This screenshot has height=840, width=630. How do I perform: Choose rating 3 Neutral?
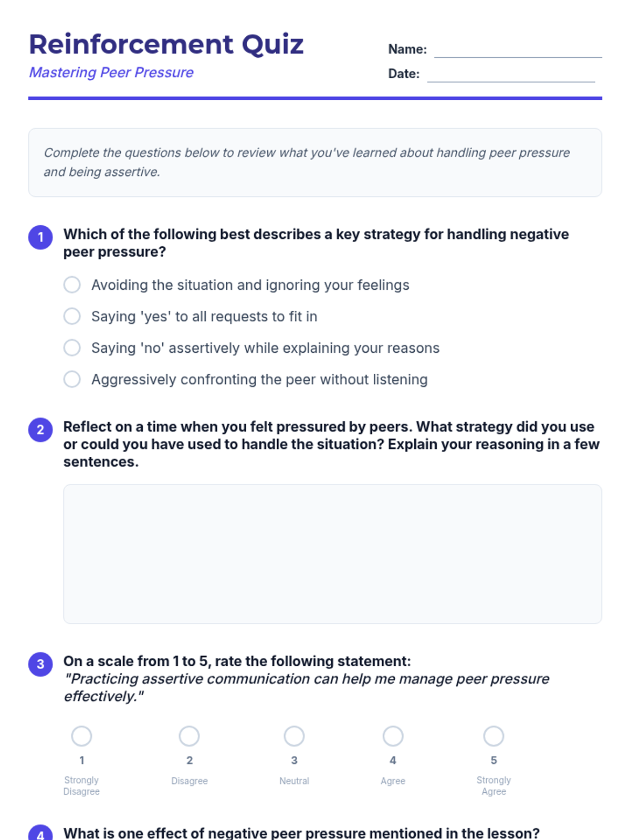tap(294, 736)
